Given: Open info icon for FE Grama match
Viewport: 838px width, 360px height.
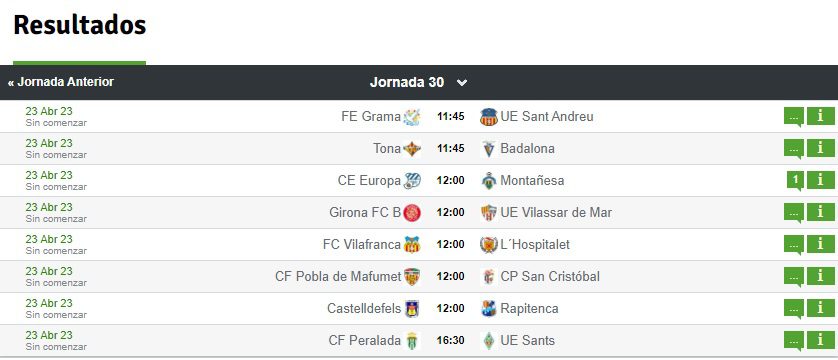Looking at the screenshot, I should pyautogui.click(x=820, y=116).
